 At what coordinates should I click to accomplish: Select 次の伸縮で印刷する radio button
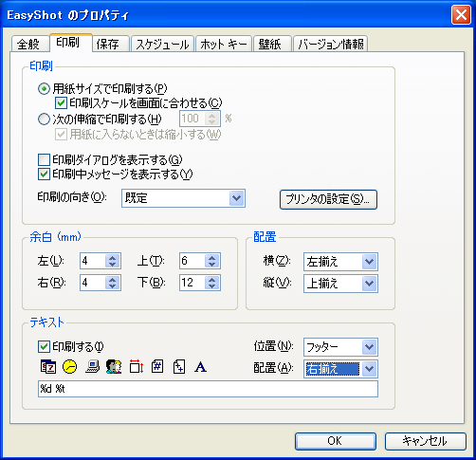point(44,120)
